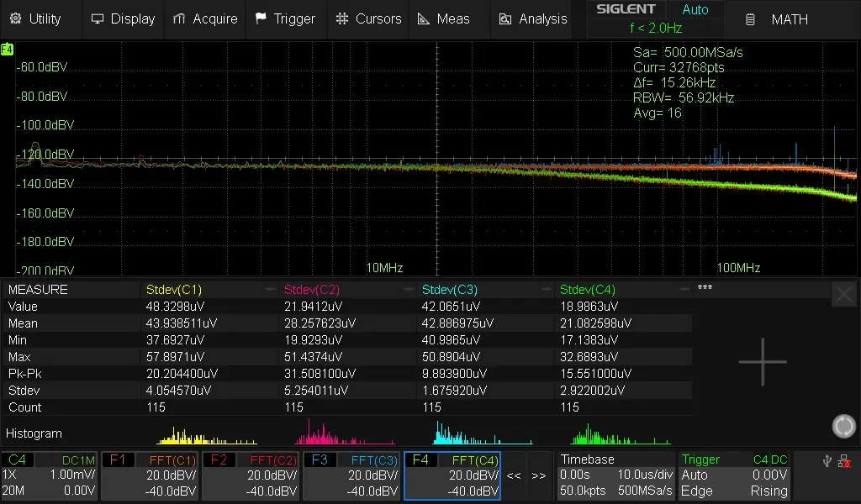
Task: Expand the Stdev(C3) measurement column header
Action: (484, 290)
